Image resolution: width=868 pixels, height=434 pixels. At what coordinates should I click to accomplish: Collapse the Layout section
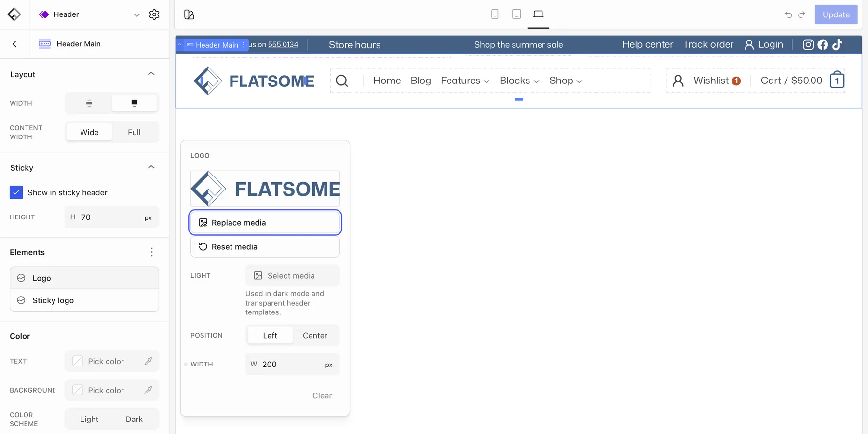tap(151, 74)
